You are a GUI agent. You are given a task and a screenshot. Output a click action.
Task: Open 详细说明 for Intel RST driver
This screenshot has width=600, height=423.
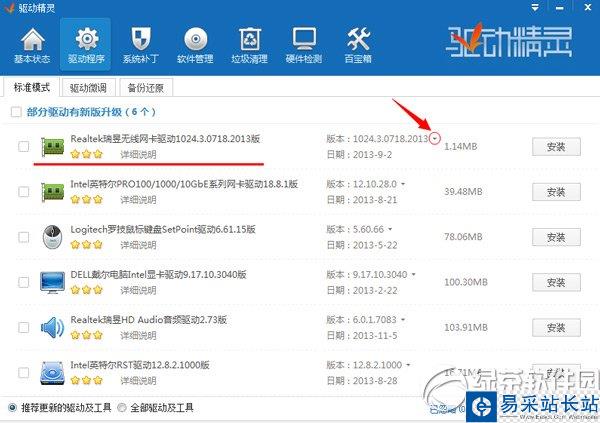click(139, 381)
